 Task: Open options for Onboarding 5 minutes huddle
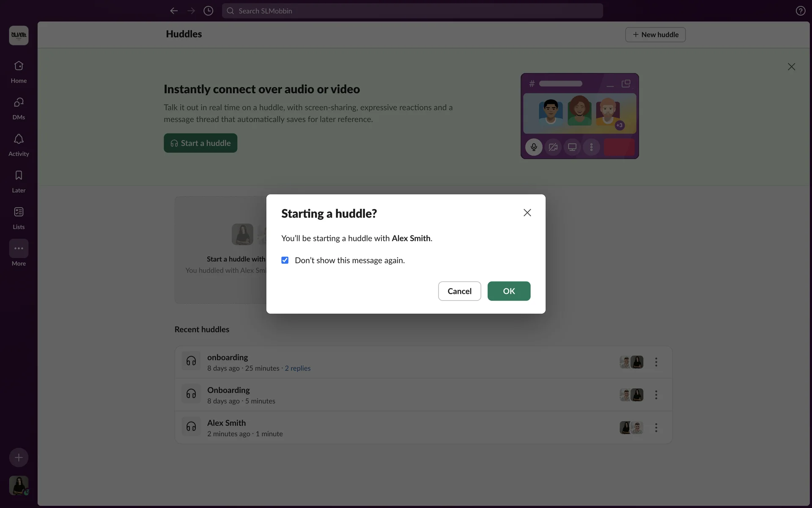pos(656,395)
